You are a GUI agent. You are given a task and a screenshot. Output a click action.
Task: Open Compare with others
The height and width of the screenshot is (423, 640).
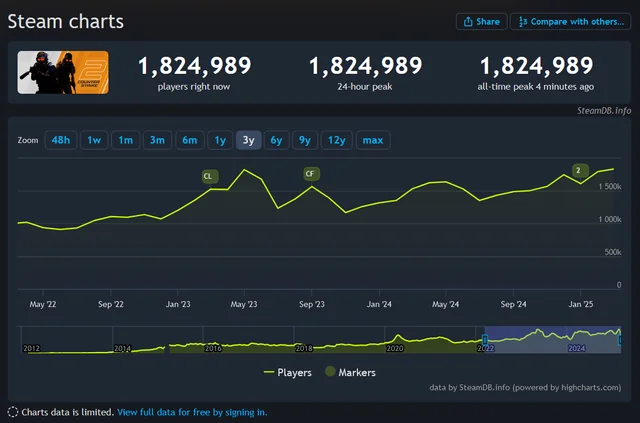point(571,22)
